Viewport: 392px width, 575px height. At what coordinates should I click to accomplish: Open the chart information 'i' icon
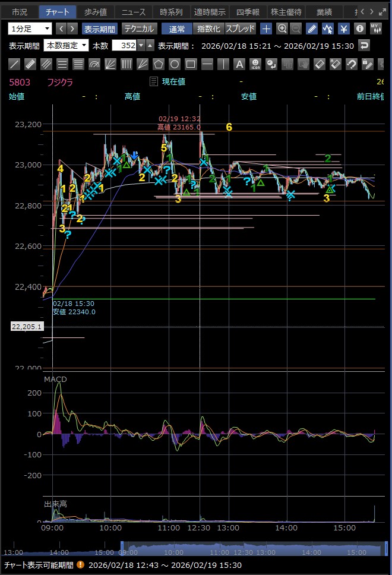[359, 29]
